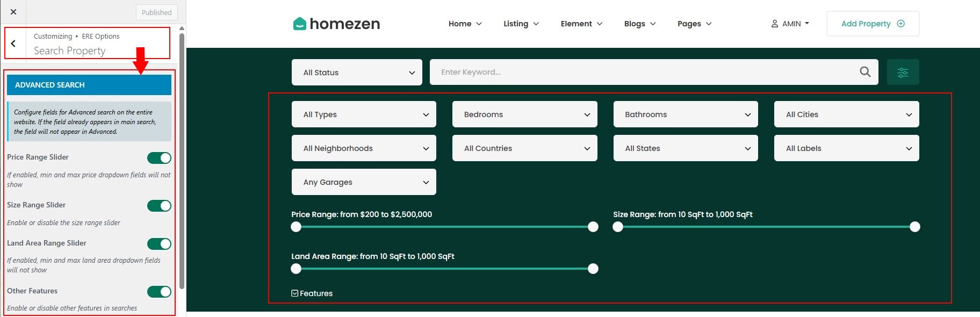The height and width of the screenshot is (317, 980).
Task: Disable the Other Features toggle
Action: pos(159,292)
